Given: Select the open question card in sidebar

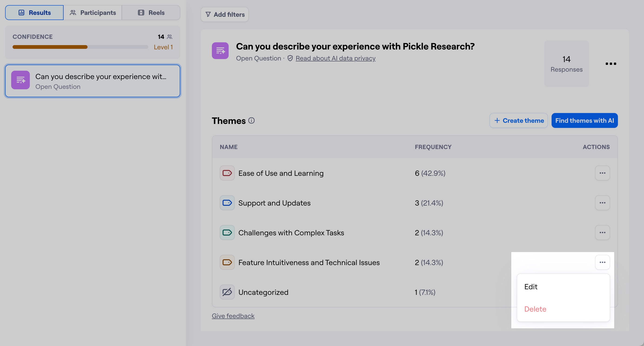Looking at the screenshot, I should (93, 81).
